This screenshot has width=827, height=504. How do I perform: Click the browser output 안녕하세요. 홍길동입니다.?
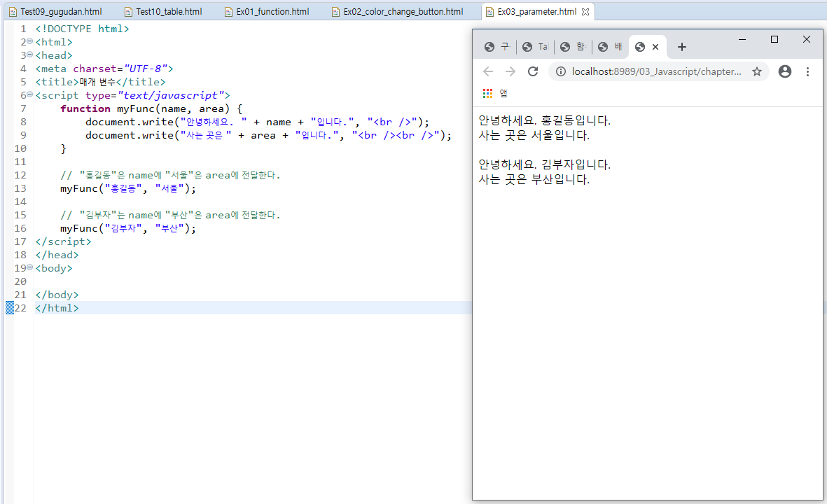tap(544, 120)
